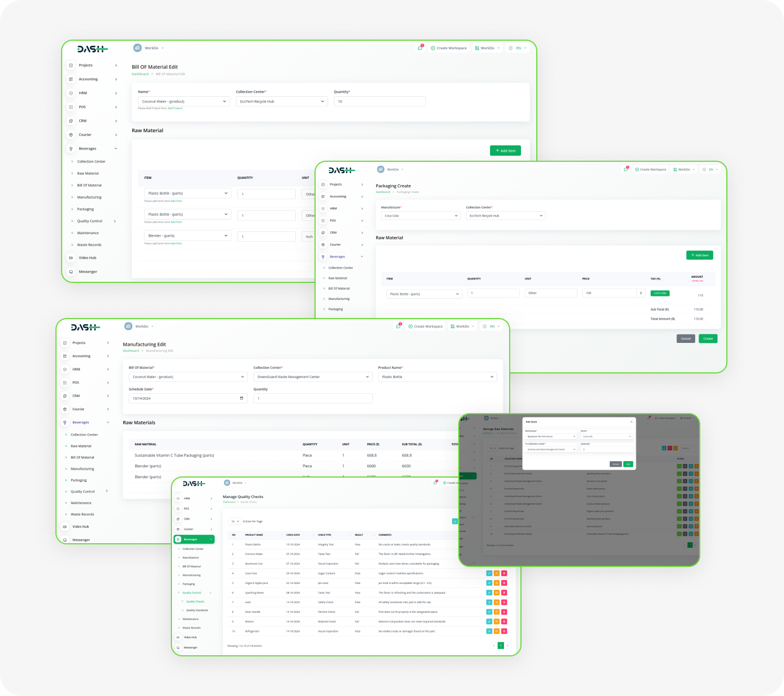This screenshot has height=696, width=784.
Task: Click page 1 button in Manage Quality Checks pagination
Action: coord(501,645)
